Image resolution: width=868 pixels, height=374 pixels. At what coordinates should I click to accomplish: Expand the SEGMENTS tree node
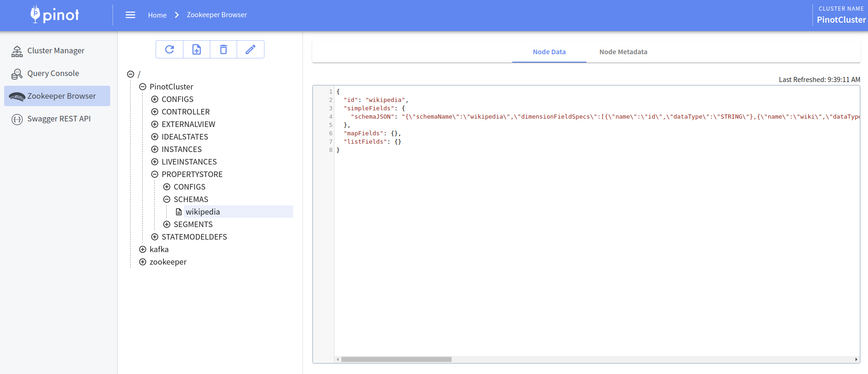coord(167,224)
